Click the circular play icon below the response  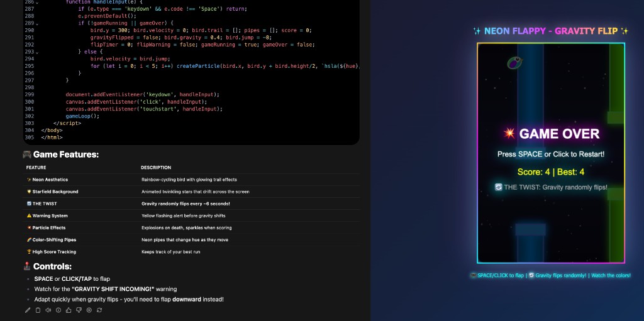[89, 310]
